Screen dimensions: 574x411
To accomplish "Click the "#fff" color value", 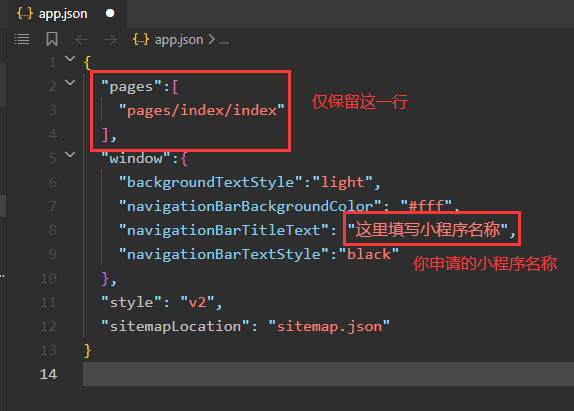I will click(x=426, y=206).
